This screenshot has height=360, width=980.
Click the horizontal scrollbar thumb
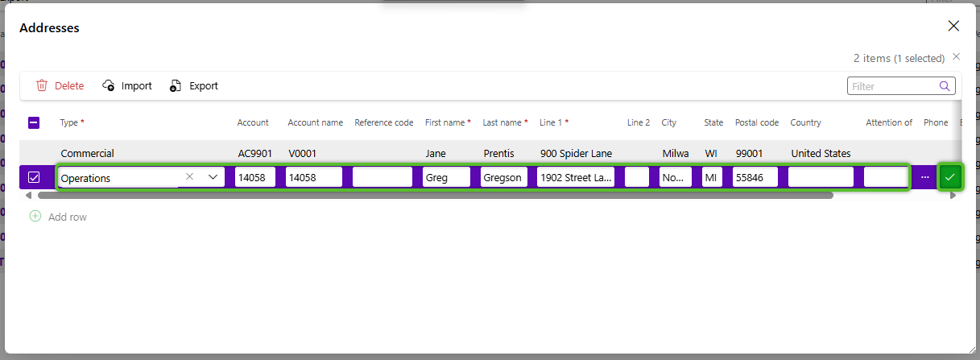click(x=435, y=195)
